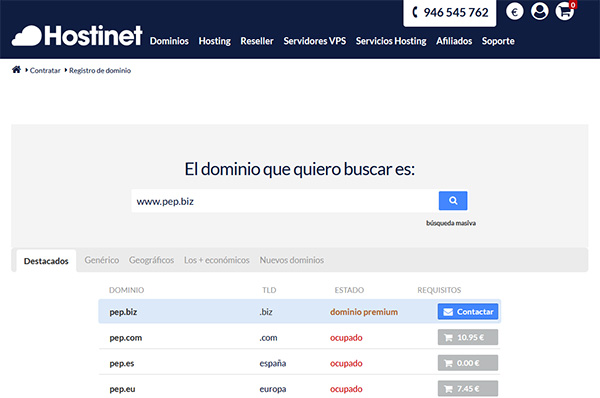Click the españa TLD cell
This screenshot has width=600, height=398.
(x=272, y=364)
